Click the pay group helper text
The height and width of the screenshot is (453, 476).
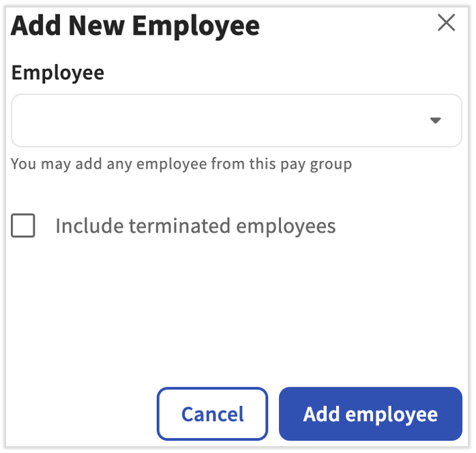click(x=181, y=164)
